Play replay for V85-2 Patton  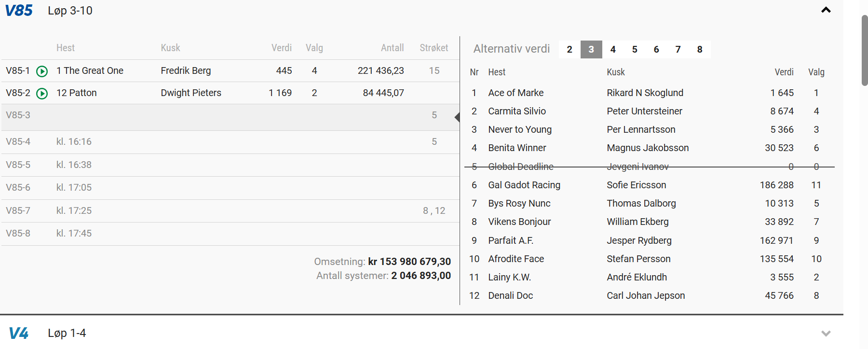[42, 93]
